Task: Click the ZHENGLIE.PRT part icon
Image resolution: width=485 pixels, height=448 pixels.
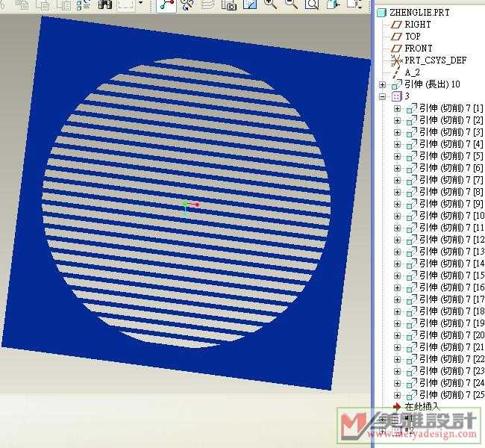Action: (383, 13)
